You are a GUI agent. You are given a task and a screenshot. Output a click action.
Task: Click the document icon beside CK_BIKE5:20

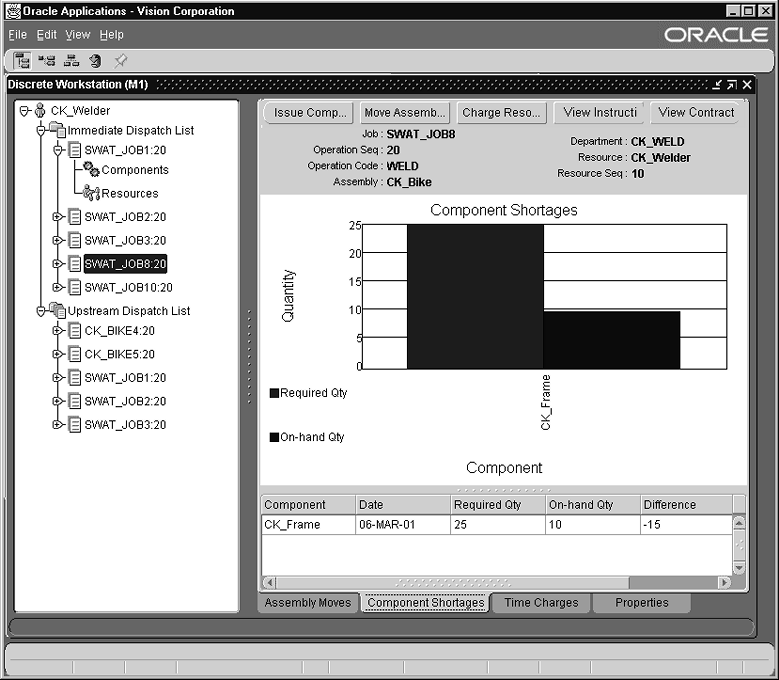tap(75, 354)
